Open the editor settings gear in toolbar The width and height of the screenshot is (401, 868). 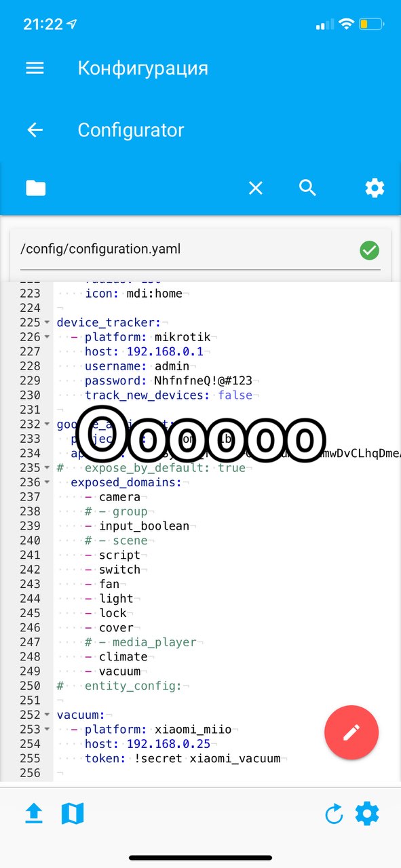pyautogui.click(x=375, y=188)
